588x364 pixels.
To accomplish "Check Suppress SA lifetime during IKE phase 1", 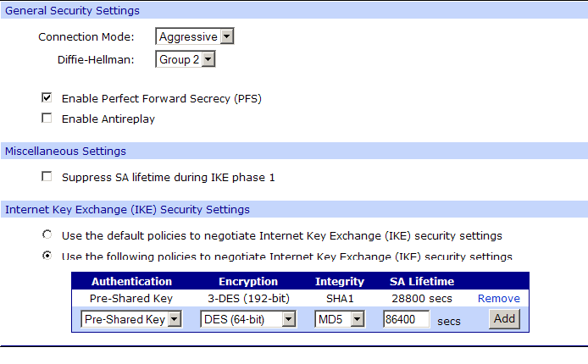I will (47, 177).
